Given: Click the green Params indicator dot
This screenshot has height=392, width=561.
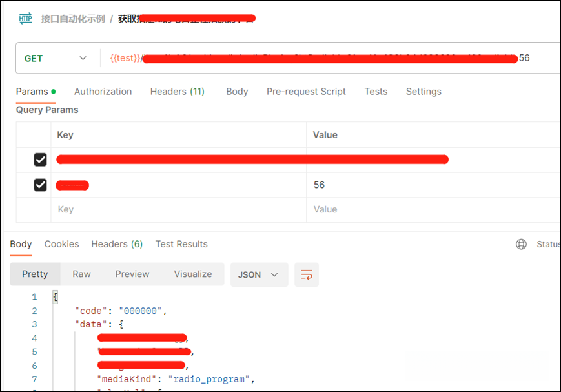Looking at the screenshot, I should (x=54, y=92).
